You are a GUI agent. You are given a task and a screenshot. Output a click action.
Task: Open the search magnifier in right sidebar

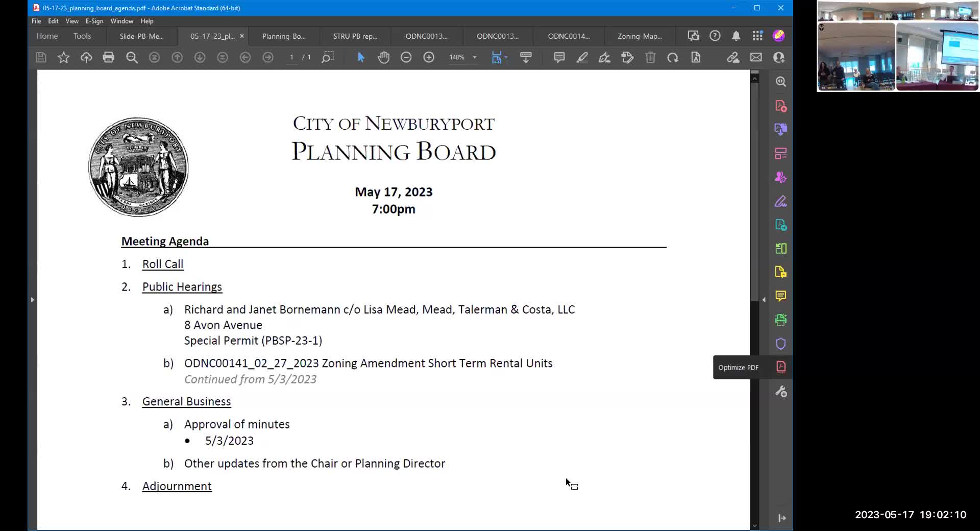(781, 82)
